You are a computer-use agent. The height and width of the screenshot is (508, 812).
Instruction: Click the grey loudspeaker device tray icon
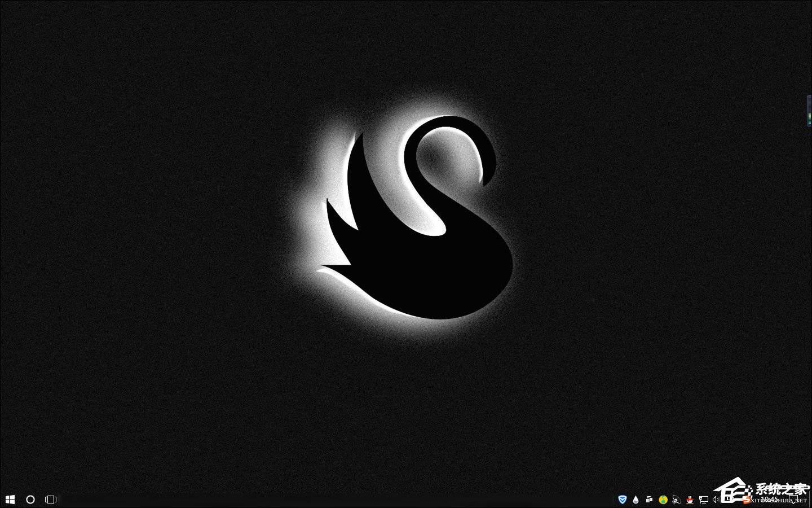[x=677, y=500]
